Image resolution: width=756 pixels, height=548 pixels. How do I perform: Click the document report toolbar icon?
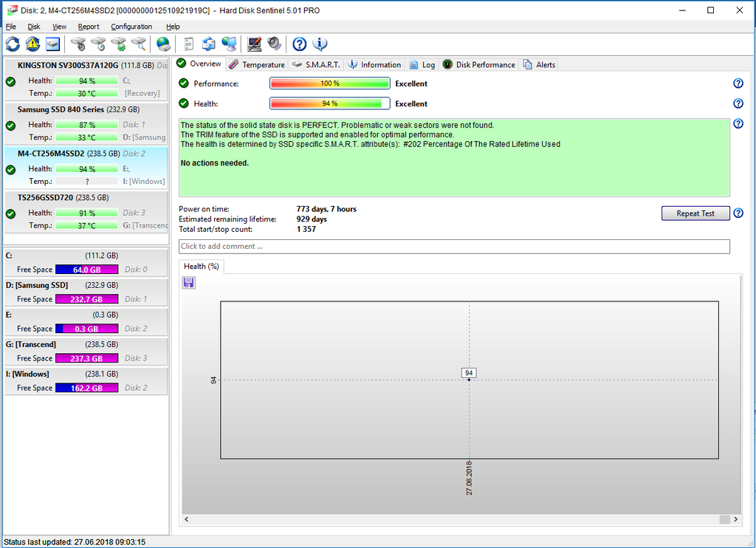[x=189, y=44]
